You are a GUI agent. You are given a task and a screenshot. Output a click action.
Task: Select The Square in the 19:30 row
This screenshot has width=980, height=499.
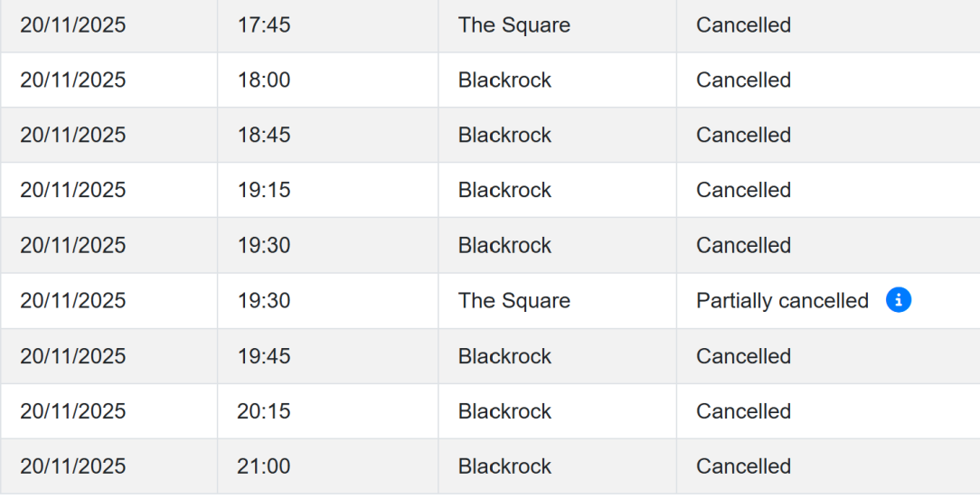tap(514, 301)
